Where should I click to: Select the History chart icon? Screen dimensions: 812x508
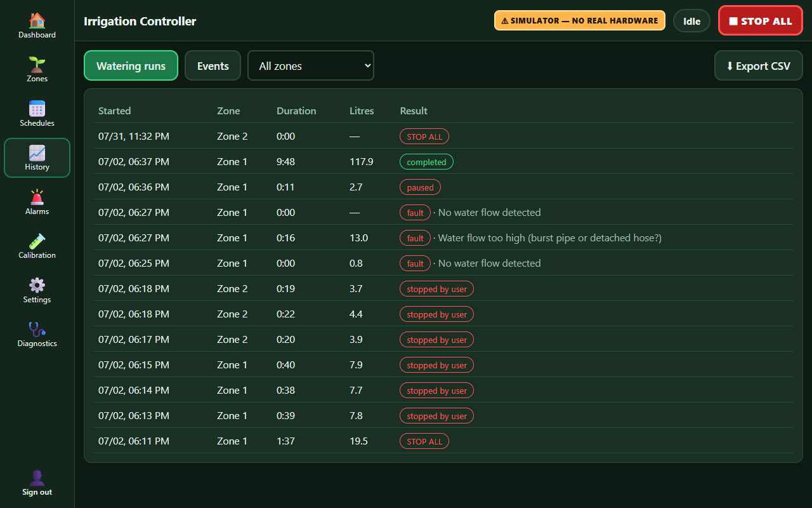point(37,153)
